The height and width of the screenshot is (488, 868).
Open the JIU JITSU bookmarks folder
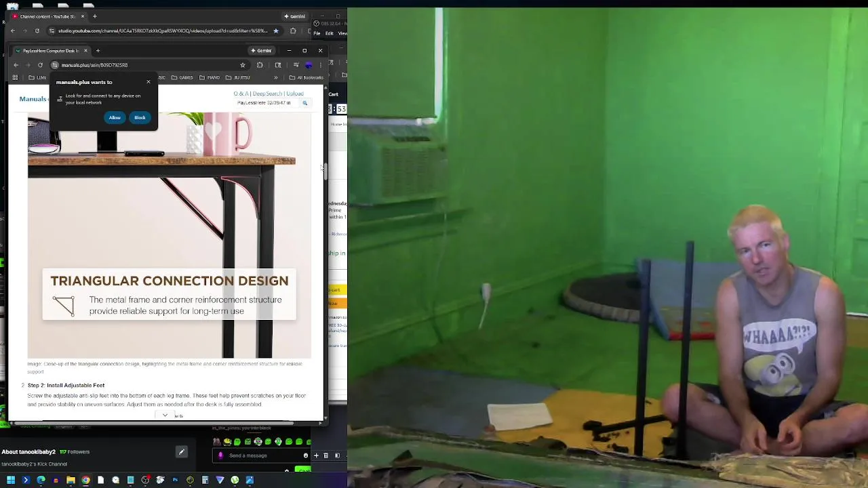[237, 77]
